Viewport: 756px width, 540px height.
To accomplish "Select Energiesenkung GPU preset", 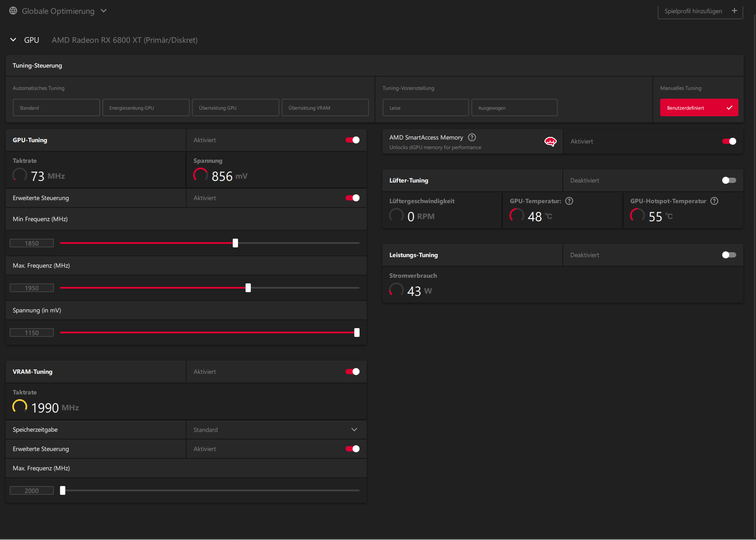I will (146, 107).
